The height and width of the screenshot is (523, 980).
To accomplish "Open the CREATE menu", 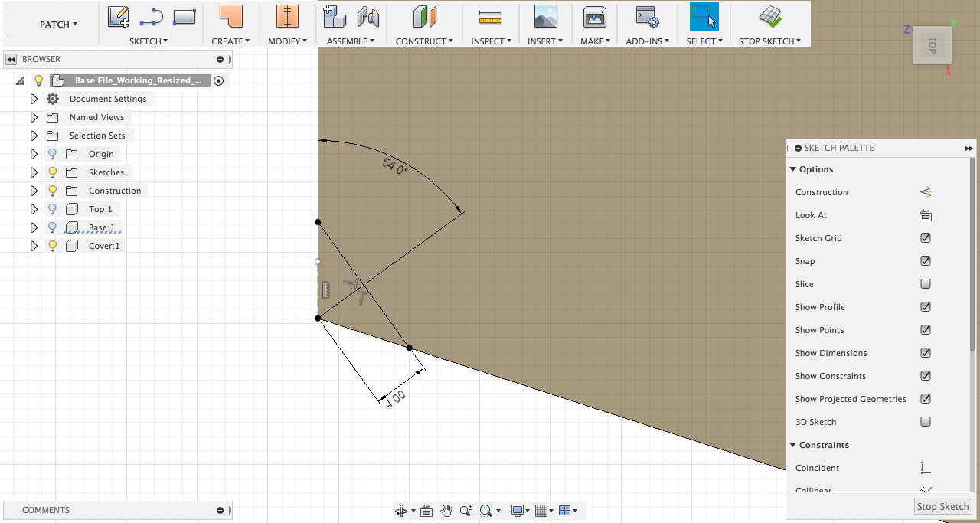I will click(230, 41).
